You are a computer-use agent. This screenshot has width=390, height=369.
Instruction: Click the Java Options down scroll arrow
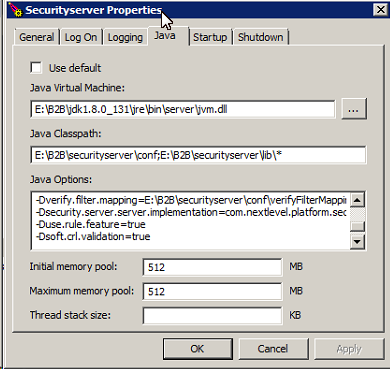(x=357, y=241)
